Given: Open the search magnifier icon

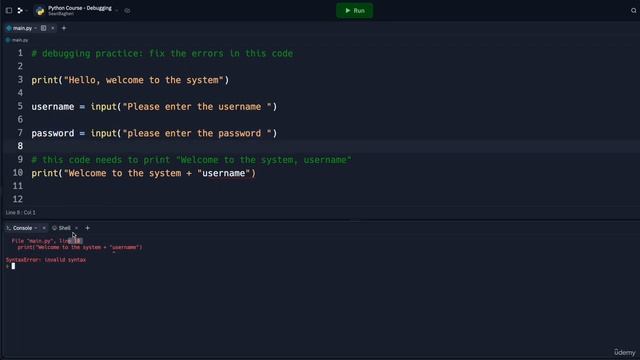Looking at the screenshot, I should [633, 11].
